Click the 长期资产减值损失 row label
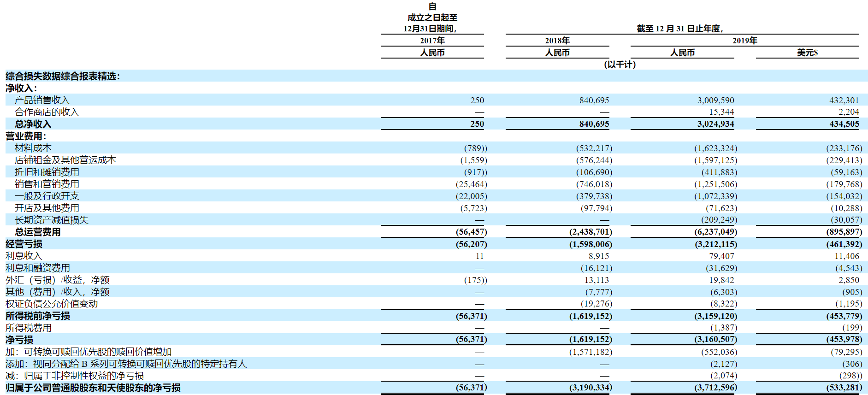This screenshot has width=868, height=395. (51, 220)
